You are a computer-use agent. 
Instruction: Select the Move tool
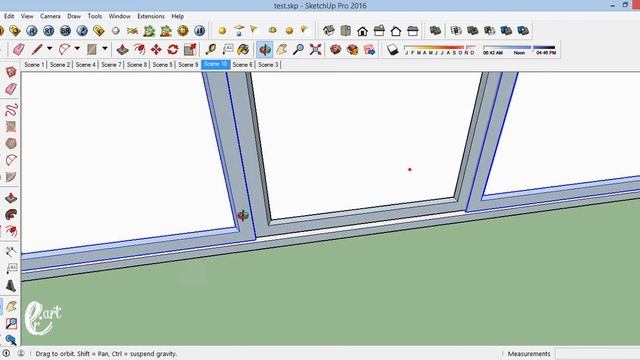pos(156,49)
